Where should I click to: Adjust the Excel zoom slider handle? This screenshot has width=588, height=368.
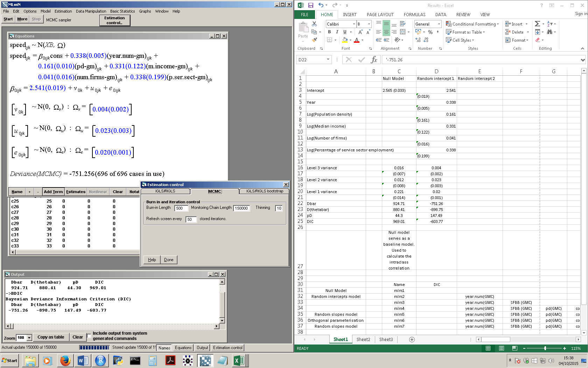[545, 348]
